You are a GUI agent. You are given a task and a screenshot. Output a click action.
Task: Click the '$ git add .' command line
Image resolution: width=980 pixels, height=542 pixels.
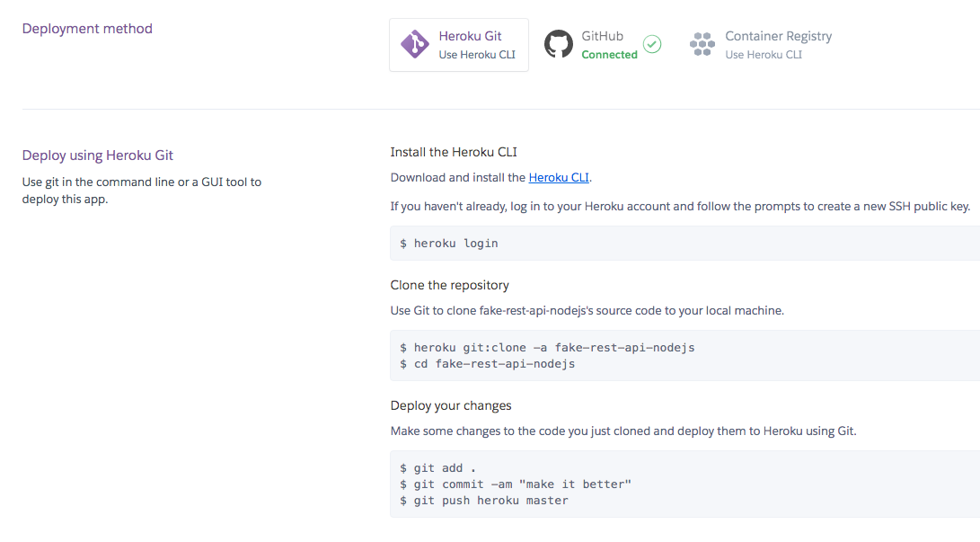(438, 468)
